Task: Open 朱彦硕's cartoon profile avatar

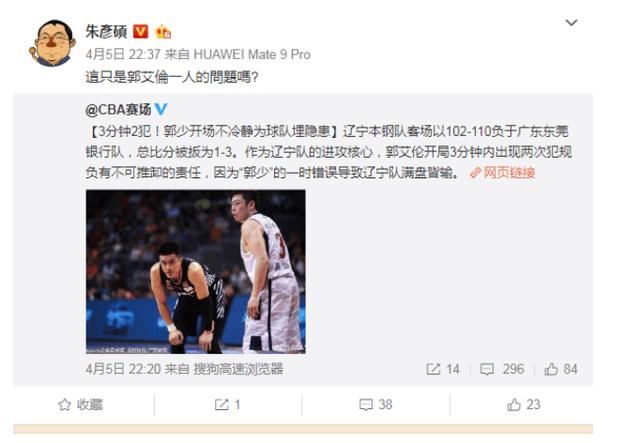Action: coord(52,43)
